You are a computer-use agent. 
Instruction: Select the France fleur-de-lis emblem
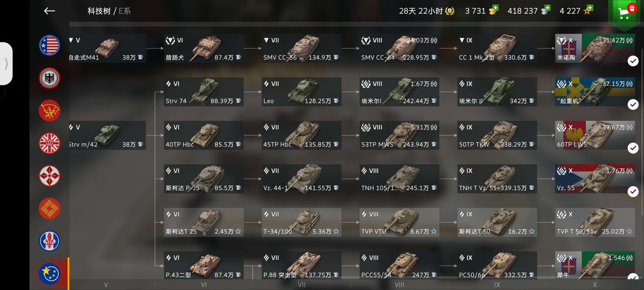pos(50,241)
